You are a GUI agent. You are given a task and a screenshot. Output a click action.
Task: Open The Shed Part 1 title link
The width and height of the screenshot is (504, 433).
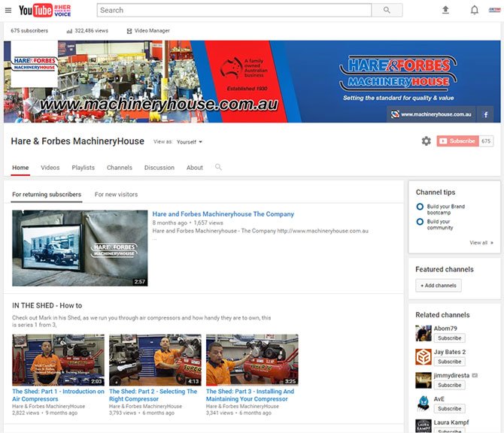58,395
